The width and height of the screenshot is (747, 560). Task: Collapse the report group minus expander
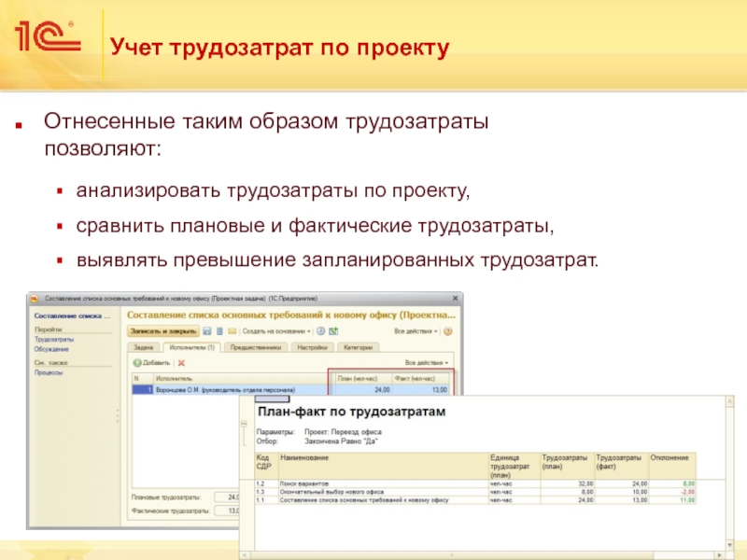[244, 424]
